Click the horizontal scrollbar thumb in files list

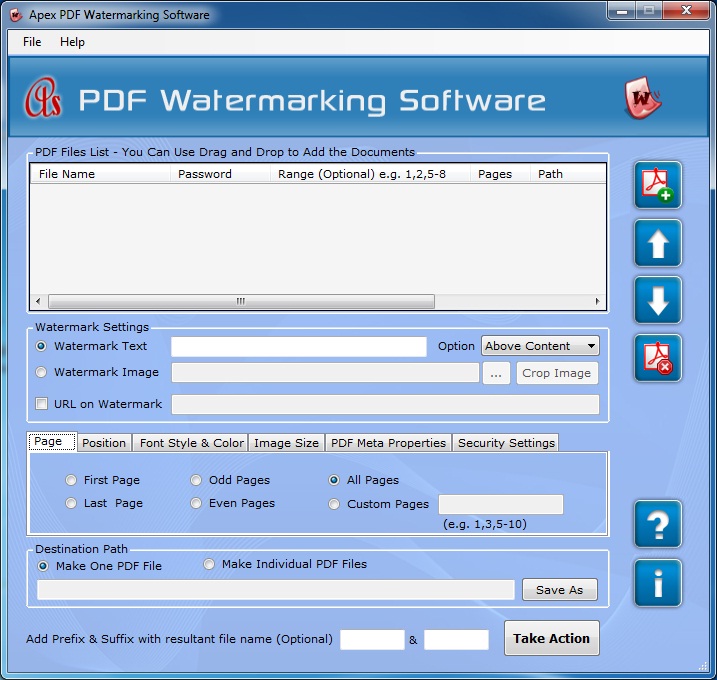(x=241, y=301)
